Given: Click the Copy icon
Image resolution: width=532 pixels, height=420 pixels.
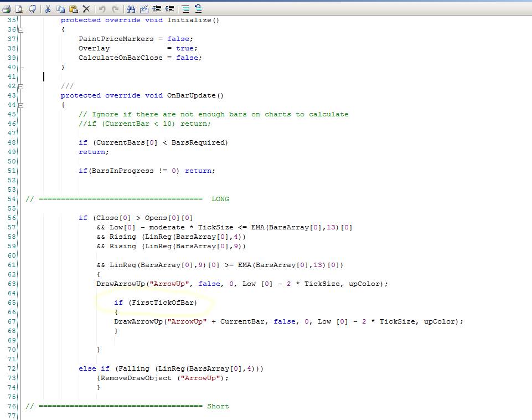Looking at the screenshot, I should (x=61, y=9).
